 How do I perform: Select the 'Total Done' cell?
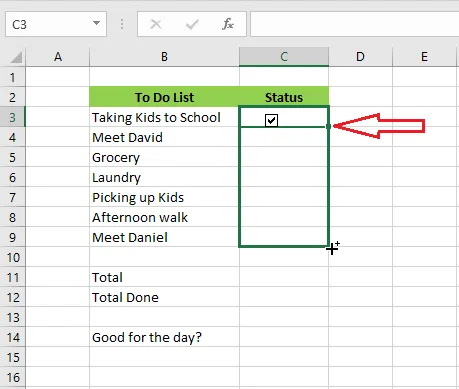pyautogui.click(x=164, y=297)
